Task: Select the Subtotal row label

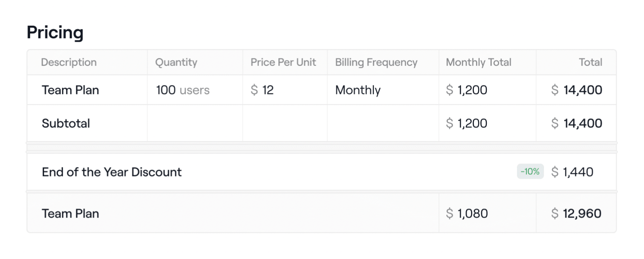Action: click(66, 123)
